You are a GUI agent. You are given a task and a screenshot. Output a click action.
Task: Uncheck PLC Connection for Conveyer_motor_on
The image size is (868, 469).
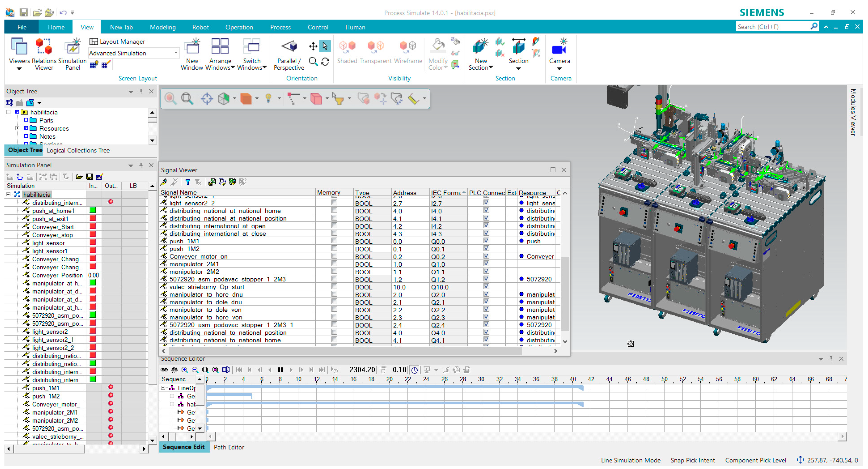click(x=486, y=256)
